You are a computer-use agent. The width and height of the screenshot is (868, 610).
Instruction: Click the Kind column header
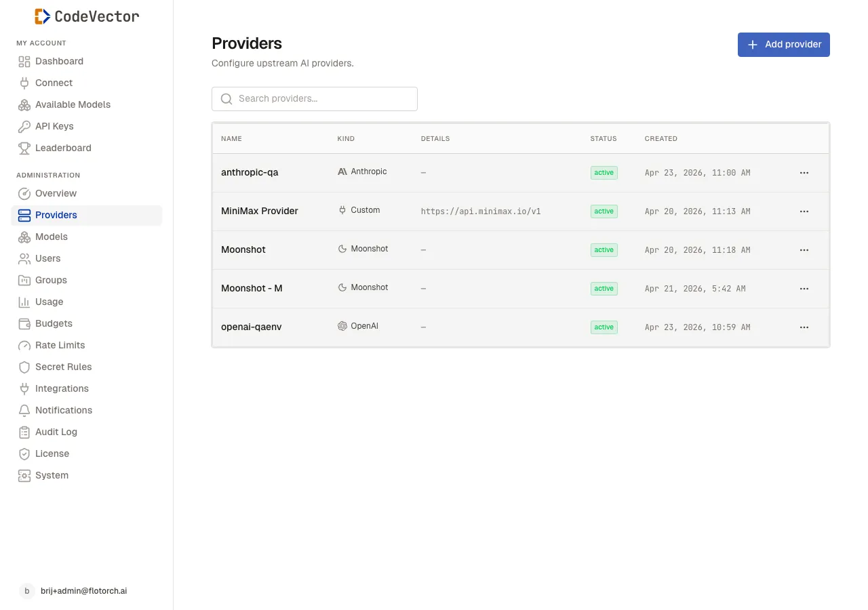click(x=346, y=138)
